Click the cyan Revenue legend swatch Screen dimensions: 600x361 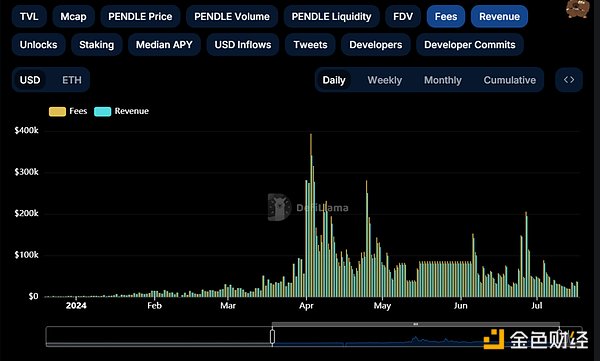(x=103, y=111)
